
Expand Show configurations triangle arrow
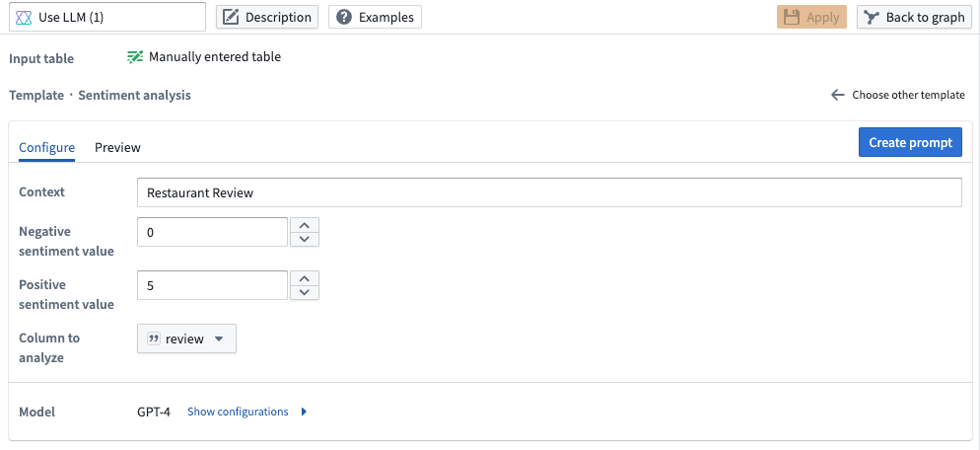[x=304, y=412]
